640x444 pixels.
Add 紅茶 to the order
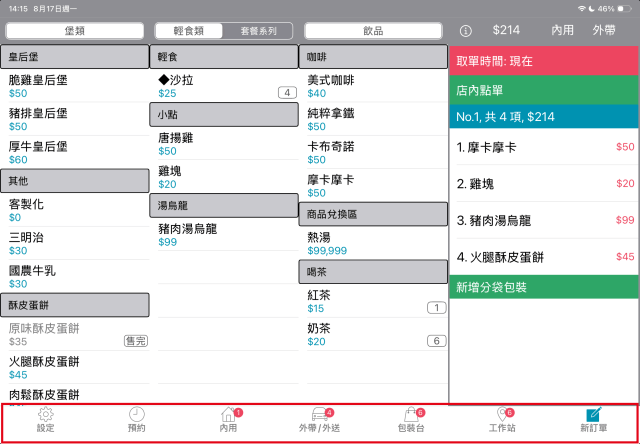(x=373, y=301)
